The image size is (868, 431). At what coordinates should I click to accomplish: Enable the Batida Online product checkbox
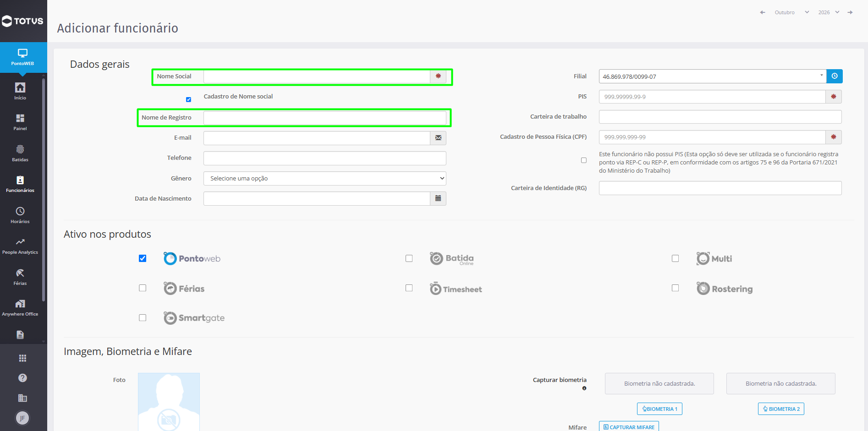tap(409, 258)
